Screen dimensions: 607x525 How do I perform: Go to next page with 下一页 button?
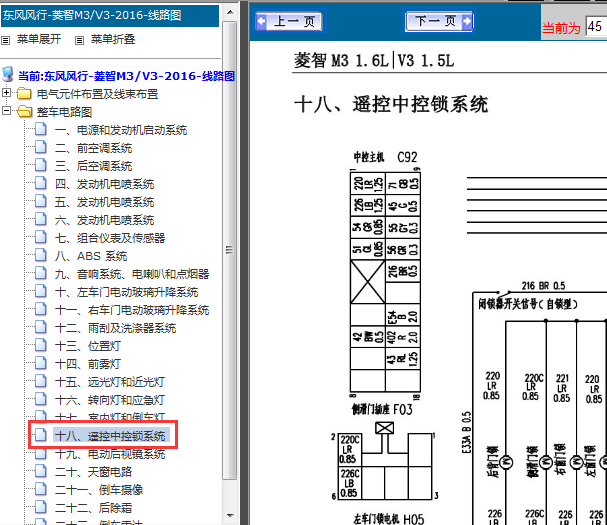tap(439, 21)
